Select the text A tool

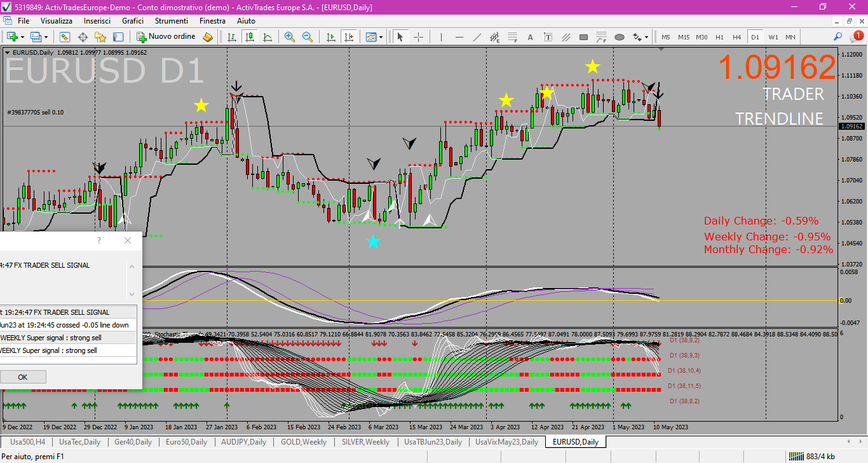pyautogui.click(x=530, y=37)
